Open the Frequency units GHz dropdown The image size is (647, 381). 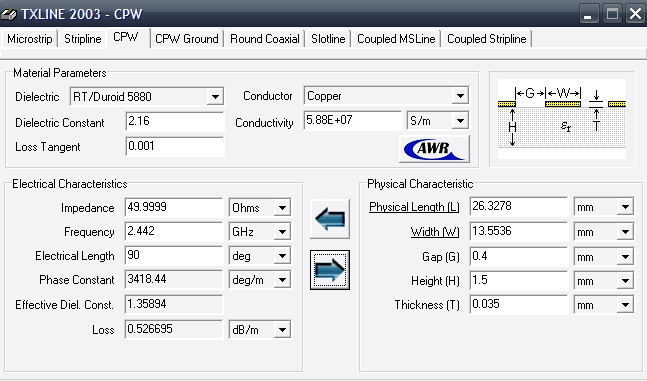[282, 232]
